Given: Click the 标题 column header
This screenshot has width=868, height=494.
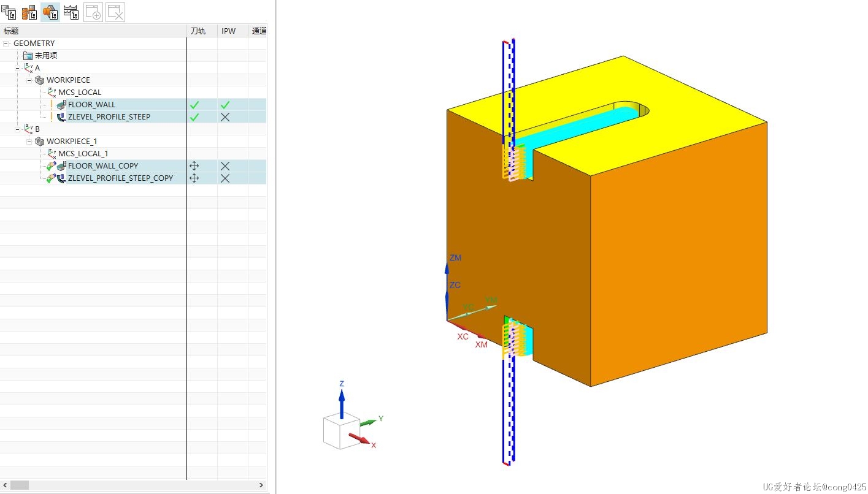Looking at the screenshot, I should 93,31.
